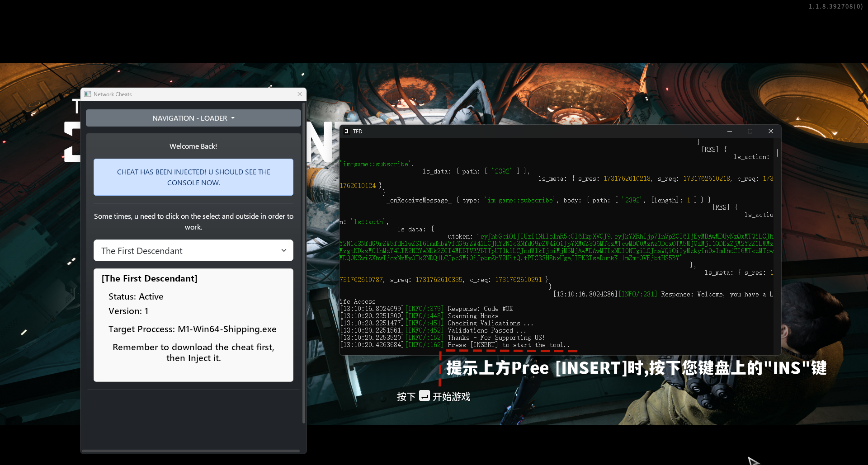Click the Enter key icon in start prompt

424,396
